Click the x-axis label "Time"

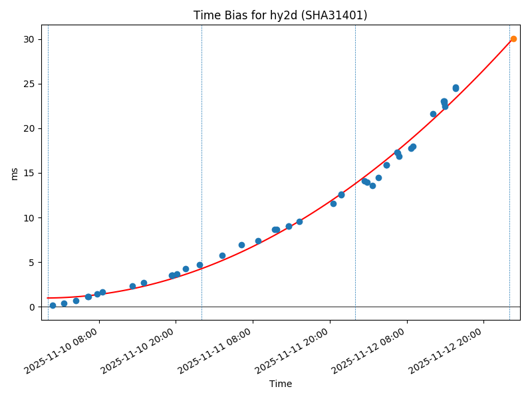tap(280, 384)
